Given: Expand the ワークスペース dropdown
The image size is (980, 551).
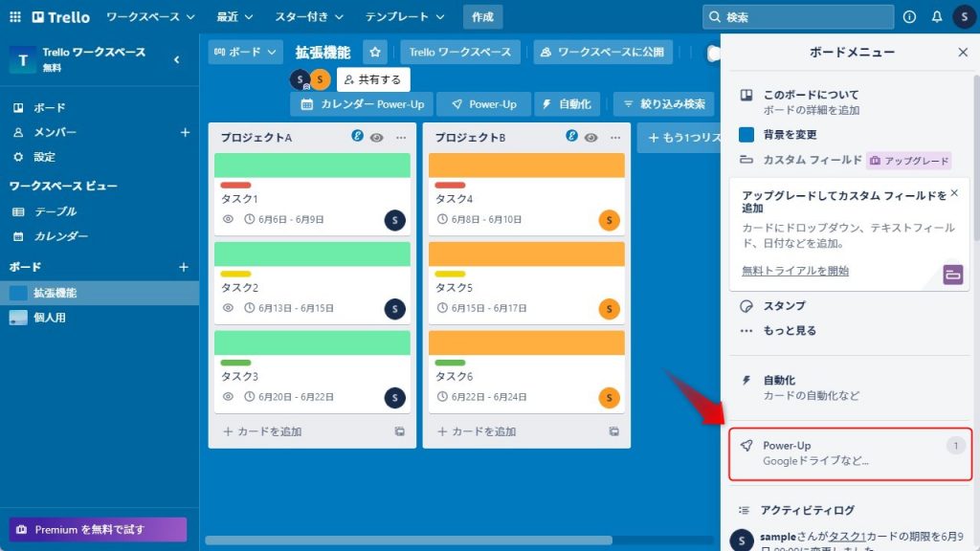Looking at the screenshot, I should point(150,17).
